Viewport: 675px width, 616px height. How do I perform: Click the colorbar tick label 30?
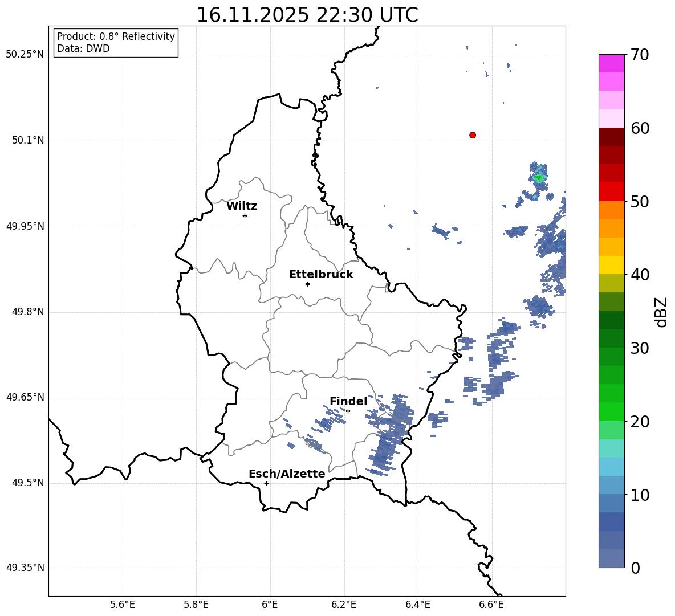(x=640, y=348)
